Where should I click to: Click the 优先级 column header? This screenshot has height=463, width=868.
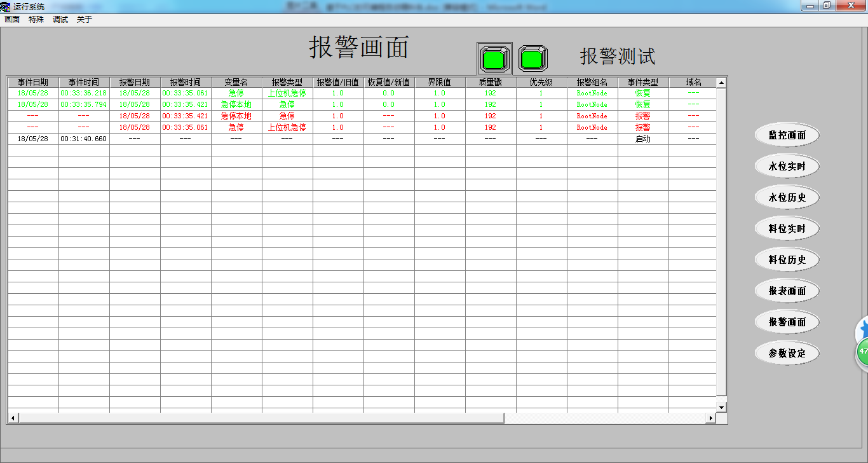[541, 83]
